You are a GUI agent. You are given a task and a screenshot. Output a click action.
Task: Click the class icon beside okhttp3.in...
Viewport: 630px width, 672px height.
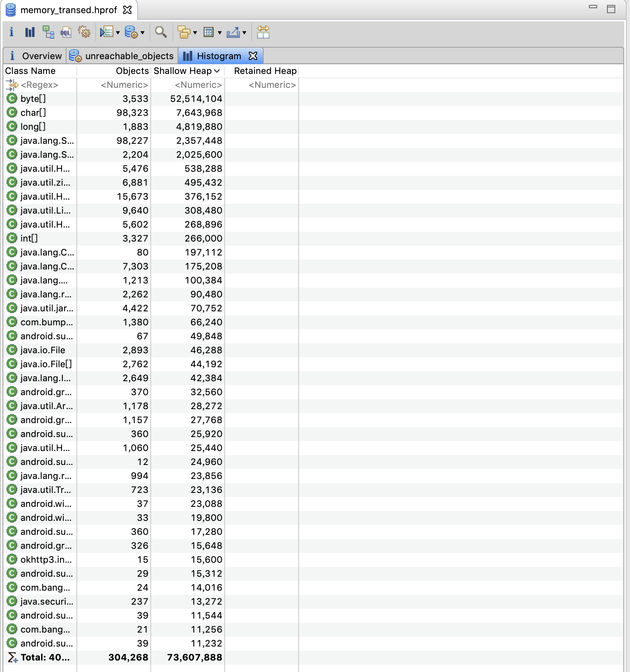tap(12, 559)
